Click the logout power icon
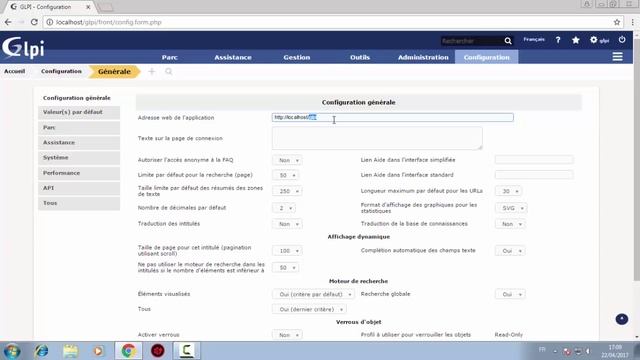The width and height of the screenshot is (640, 360). pos(622,40)
